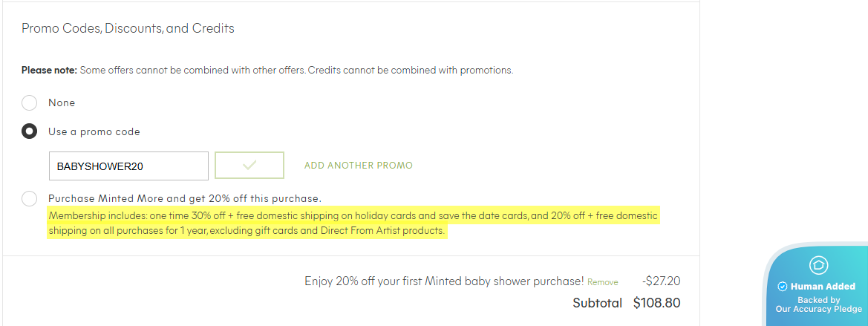Click the "Please note" offers disclaimer
This screenshot has width=868, height=326.
267,71
